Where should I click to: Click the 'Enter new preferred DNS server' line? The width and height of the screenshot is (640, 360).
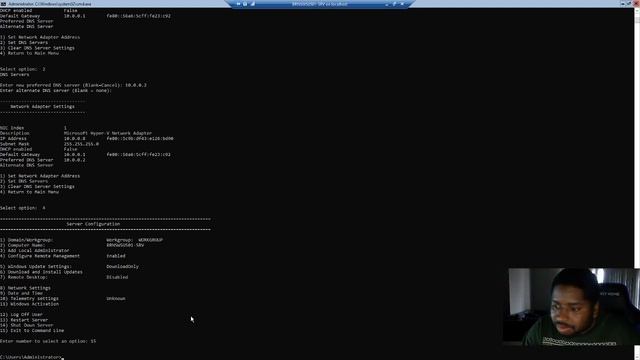pos(73,85)
